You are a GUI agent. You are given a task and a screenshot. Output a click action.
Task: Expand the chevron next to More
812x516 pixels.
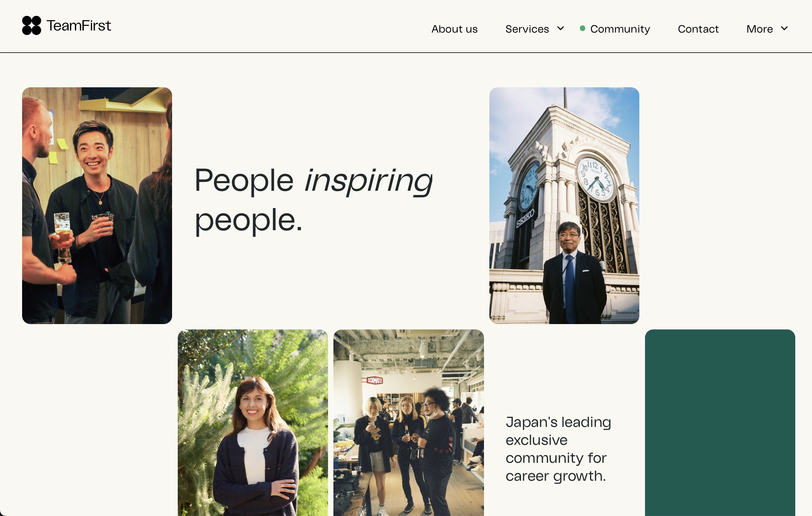[784, 28]
